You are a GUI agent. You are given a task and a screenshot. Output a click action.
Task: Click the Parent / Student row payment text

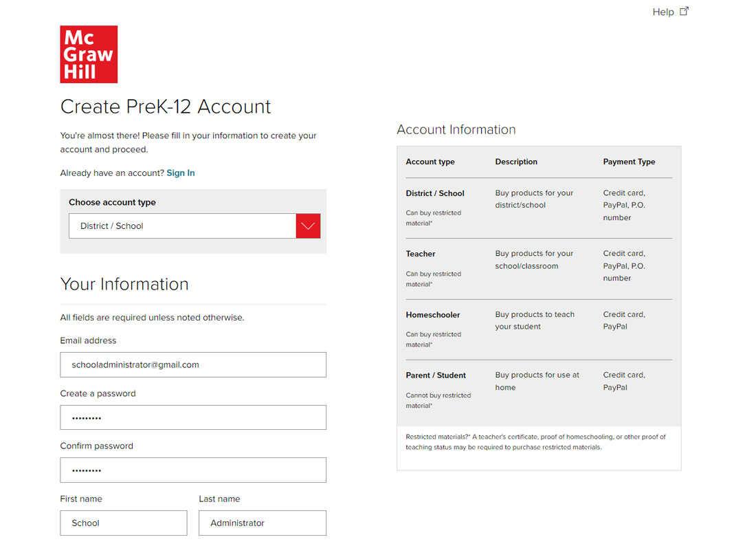coord(624,381)
